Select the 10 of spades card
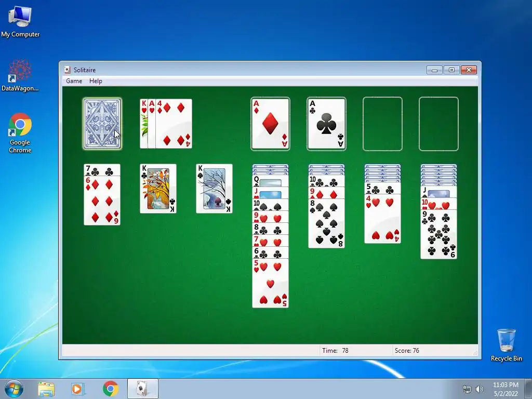Viewport: 532px width, 399px height. [x=270, y=205]
